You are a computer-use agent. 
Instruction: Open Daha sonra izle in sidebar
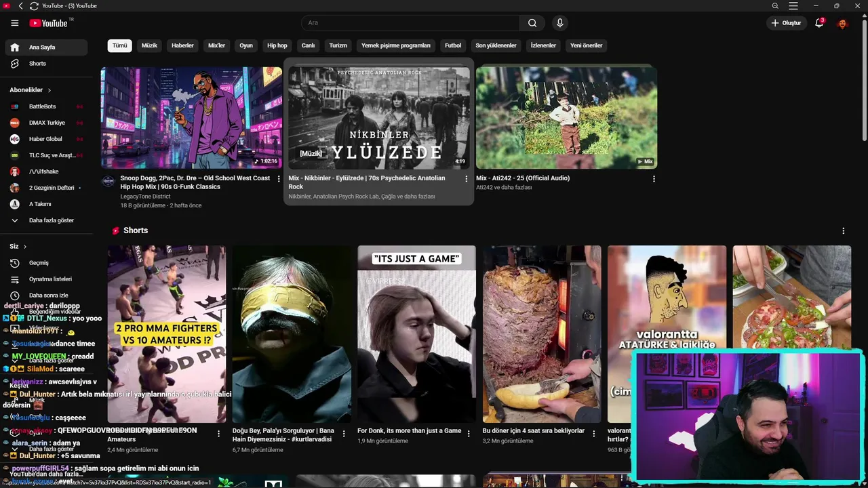[47, 296]
